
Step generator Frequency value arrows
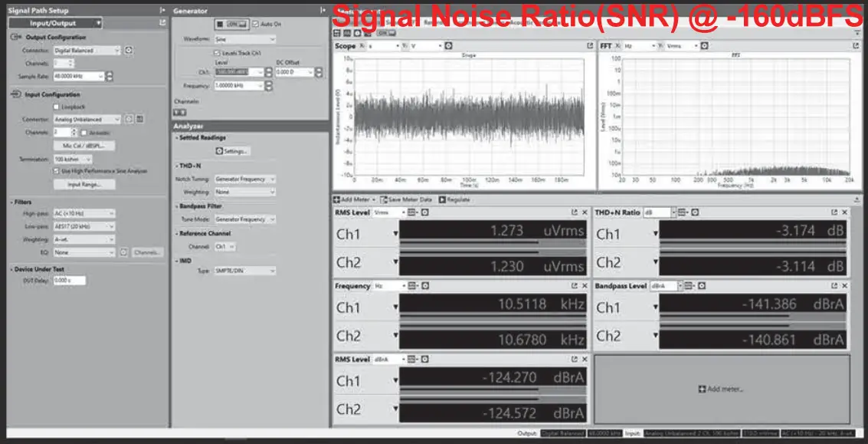(268, 86)
